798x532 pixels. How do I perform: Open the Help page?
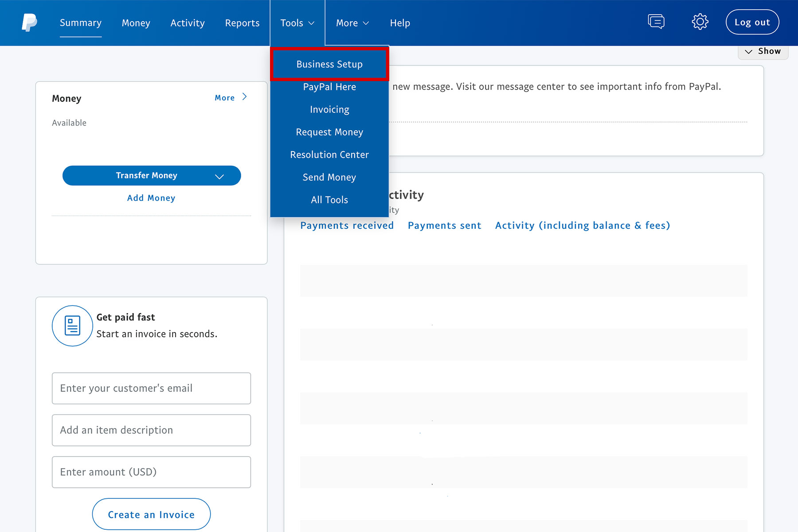tap(400, 23)
